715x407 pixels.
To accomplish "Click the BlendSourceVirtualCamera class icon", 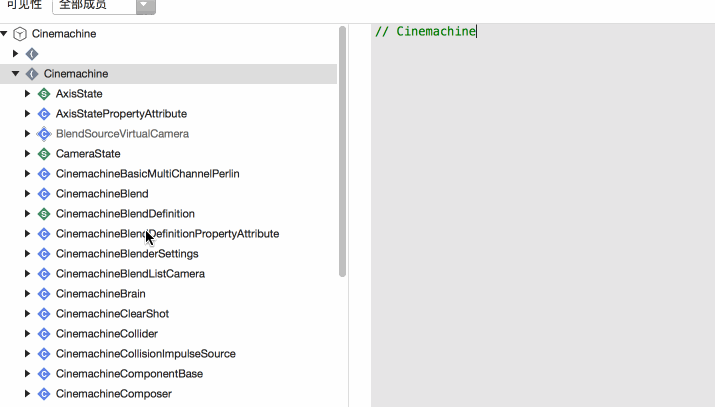I will pyautogui.click(x=43, y=134).
